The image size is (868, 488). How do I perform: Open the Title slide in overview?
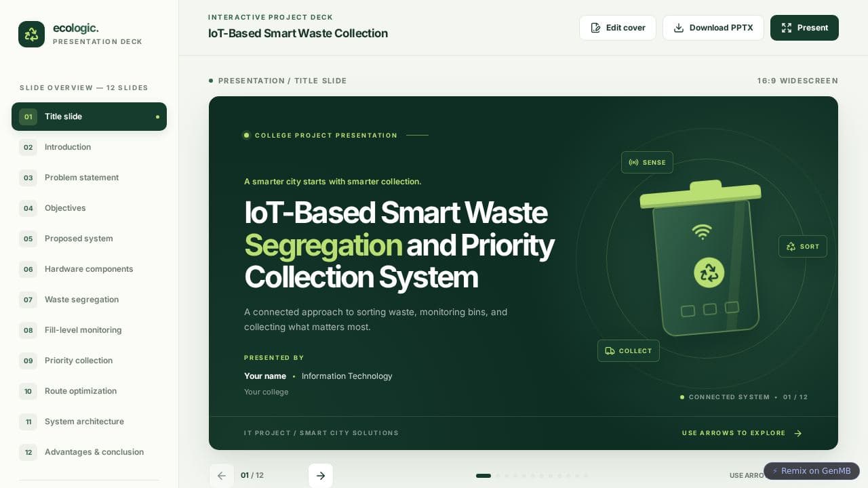tap(89, 117)
